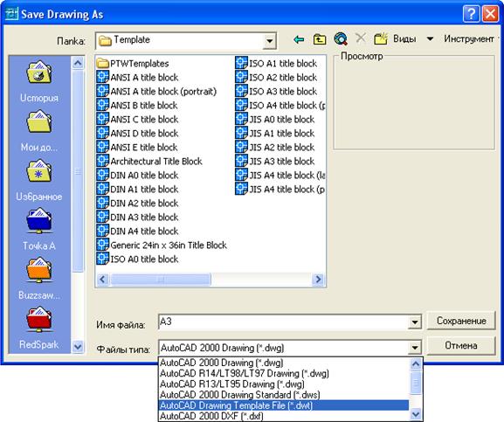Select ANSI A title block (portrait)
This screenshot has height=422, width=504.
pyautogui.click(x=156, y=91)
